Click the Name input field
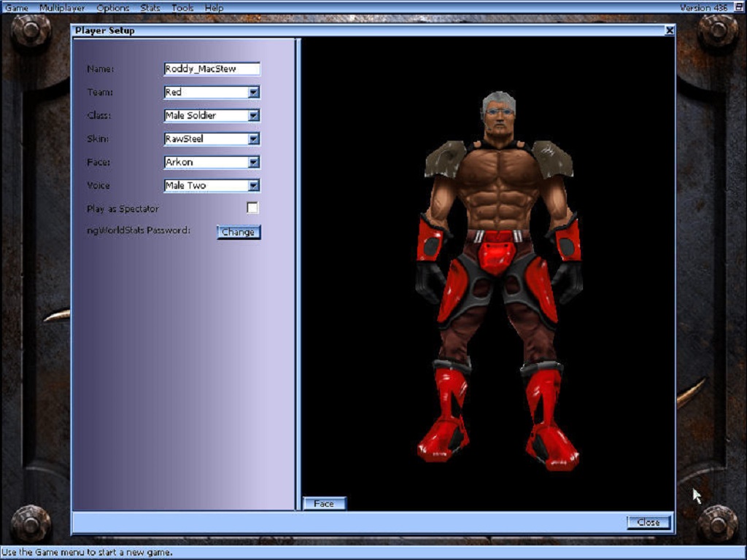Image resolution: width=747 pixels, height=560 pixels. pos(212,69)
